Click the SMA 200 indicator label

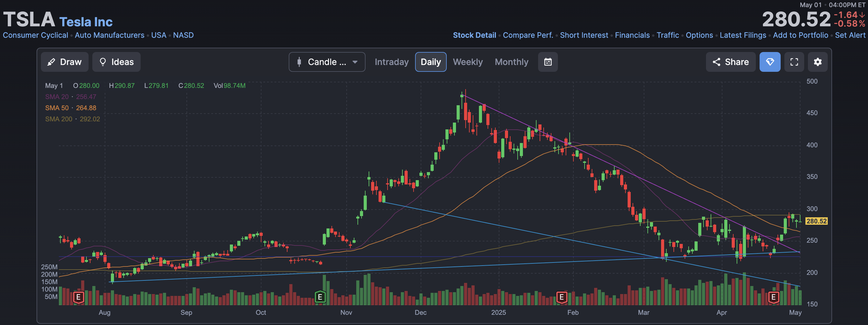59,119
